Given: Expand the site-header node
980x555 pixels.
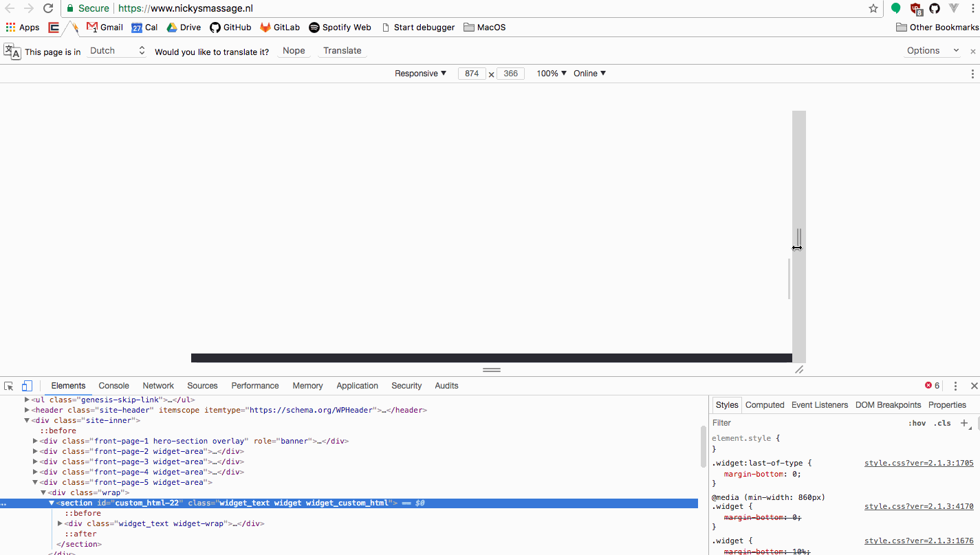Looking at the screenshot, I should pyautogui.click(x=27, y=410).
